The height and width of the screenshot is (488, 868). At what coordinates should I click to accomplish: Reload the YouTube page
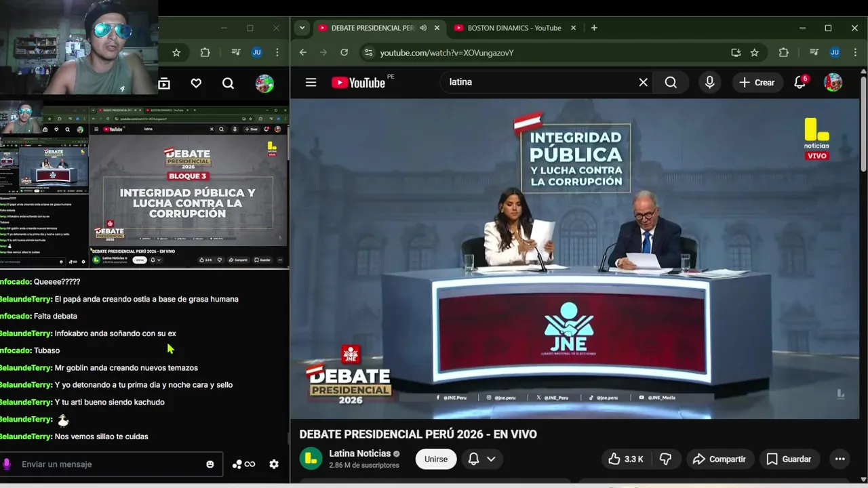pyautogui.click(x=344, y=52)
